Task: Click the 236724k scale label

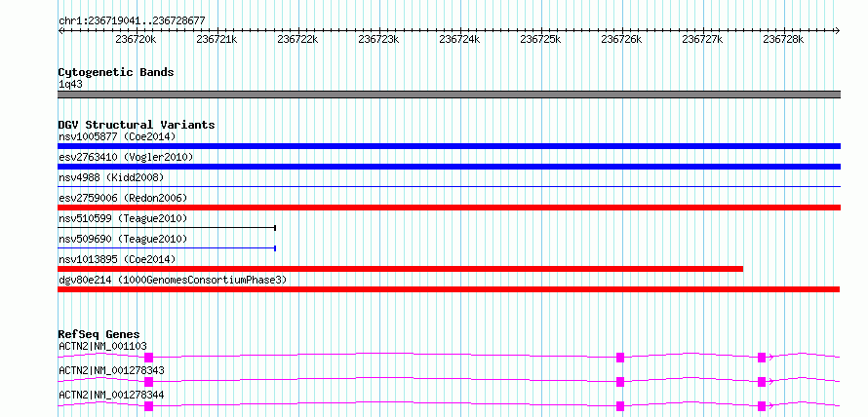Action: tap(459, 39)
